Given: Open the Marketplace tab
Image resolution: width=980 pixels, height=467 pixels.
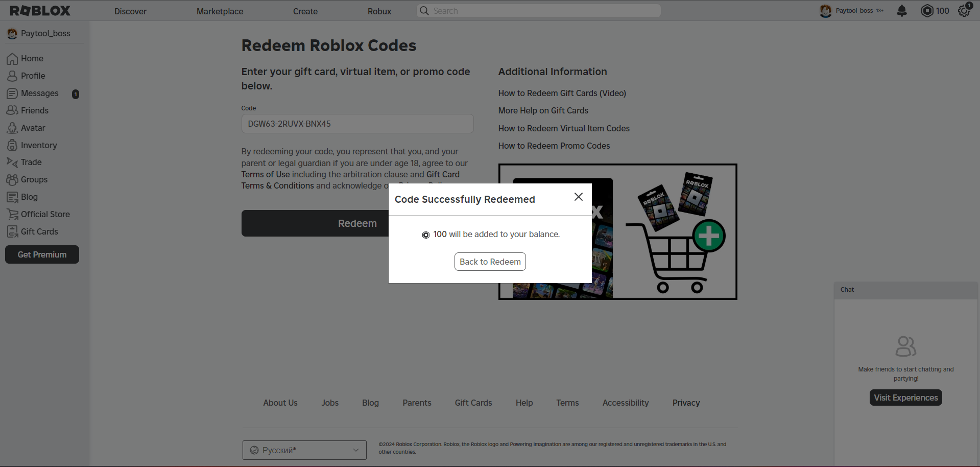Looking at the screenshot, I should 220,11.
